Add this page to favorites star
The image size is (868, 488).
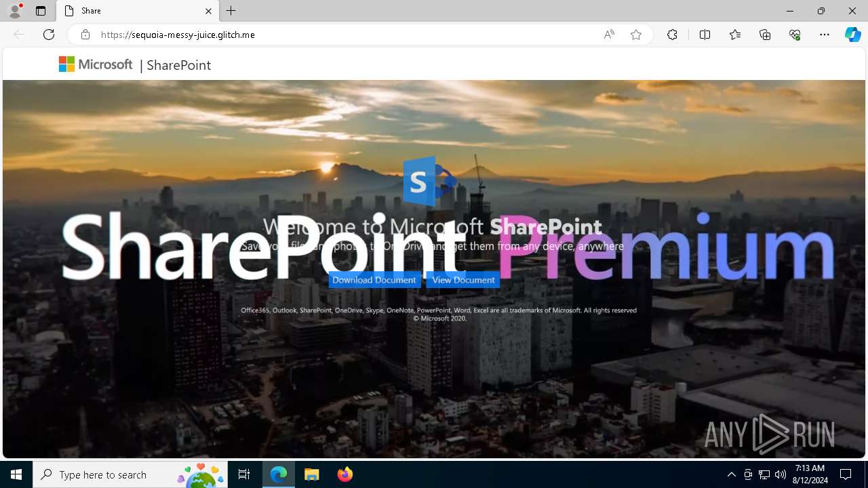tap(636, 35)
